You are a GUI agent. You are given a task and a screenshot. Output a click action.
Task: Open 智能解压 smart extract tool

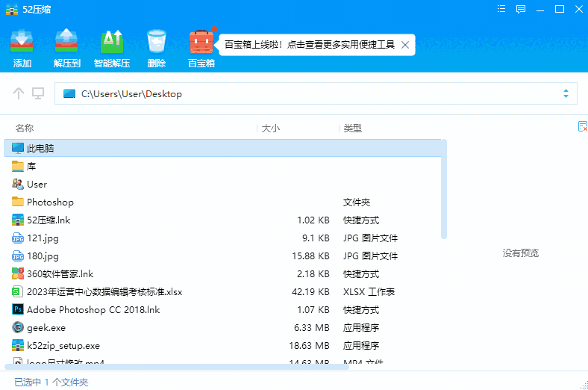tap(112, 41)
